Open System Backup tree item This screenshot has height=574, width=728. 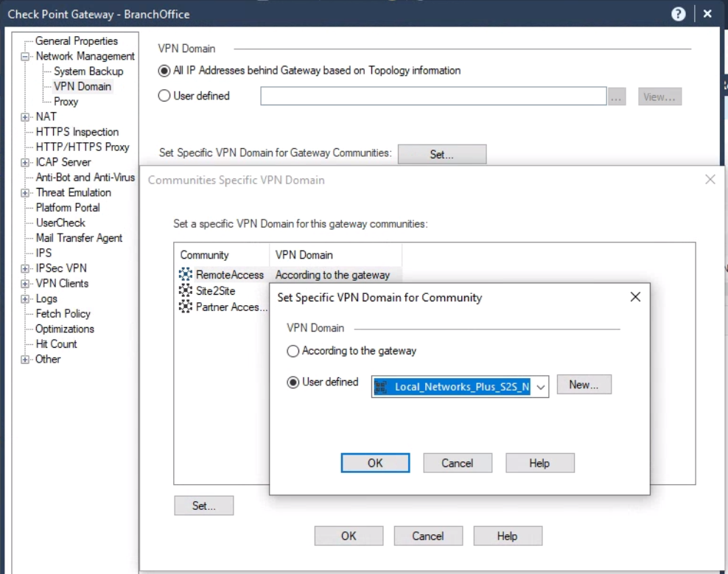pos(88,71)
